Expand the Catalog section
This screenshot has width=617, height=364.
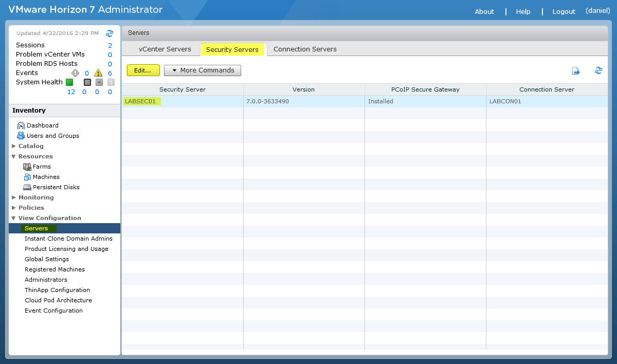(14, 146)
